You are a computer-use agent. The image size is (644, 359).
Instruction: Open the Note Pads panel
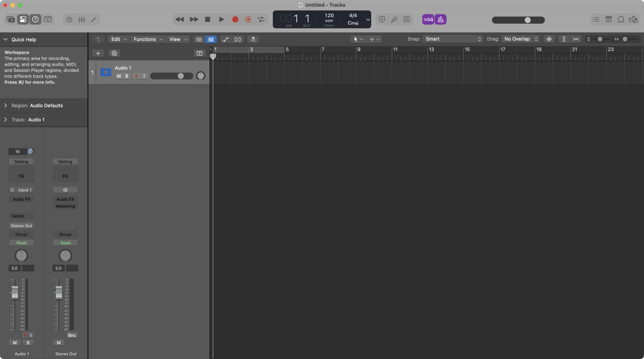(608, 20)
